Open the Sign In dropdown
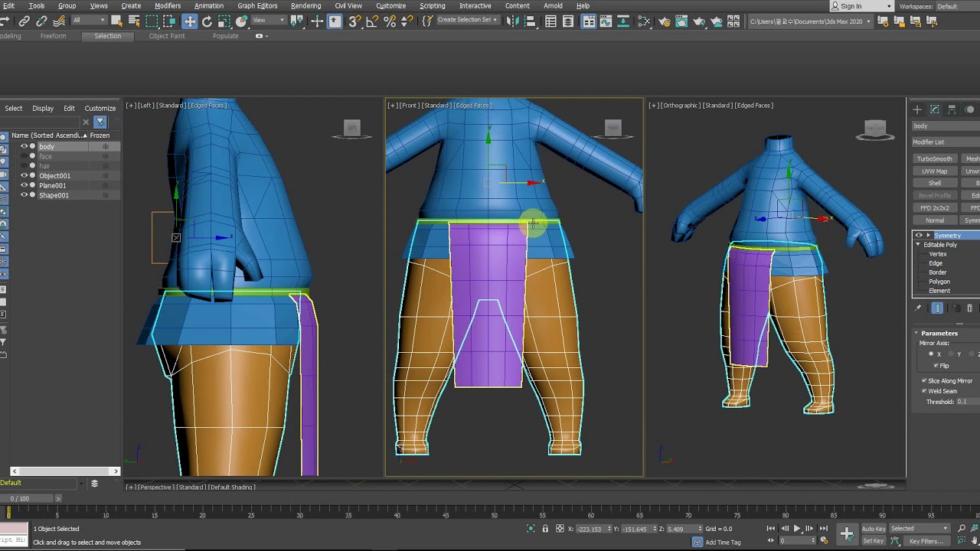Image resolution: width=980 pixels, height=551 pixels. coord(861,6)
